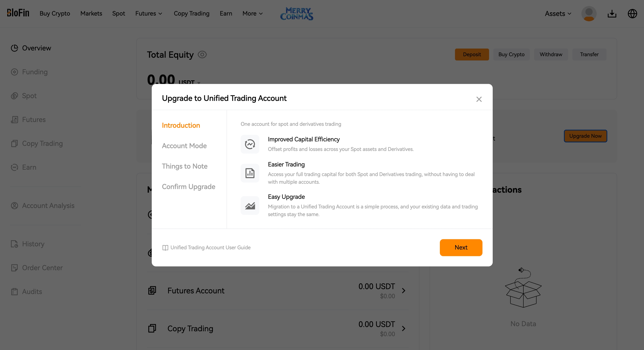Click the Futures sidebar icon
The height and width of the screenshot is (350, 644).
click(x=14, y=120)
